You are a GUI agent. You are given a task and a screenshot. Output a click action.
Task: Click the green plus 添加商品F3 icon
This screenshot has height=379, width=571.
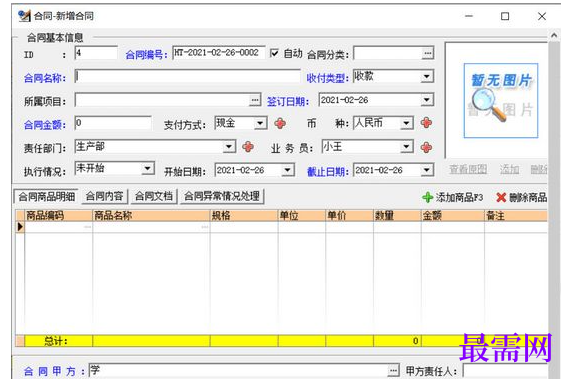tap(427, 197)
